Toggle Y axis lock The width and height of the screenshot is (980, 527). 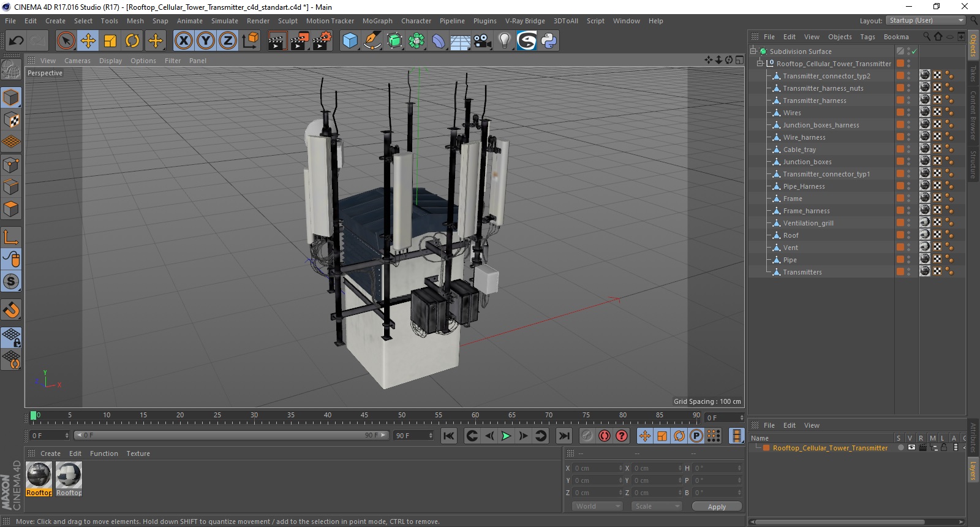click(205, 41)
